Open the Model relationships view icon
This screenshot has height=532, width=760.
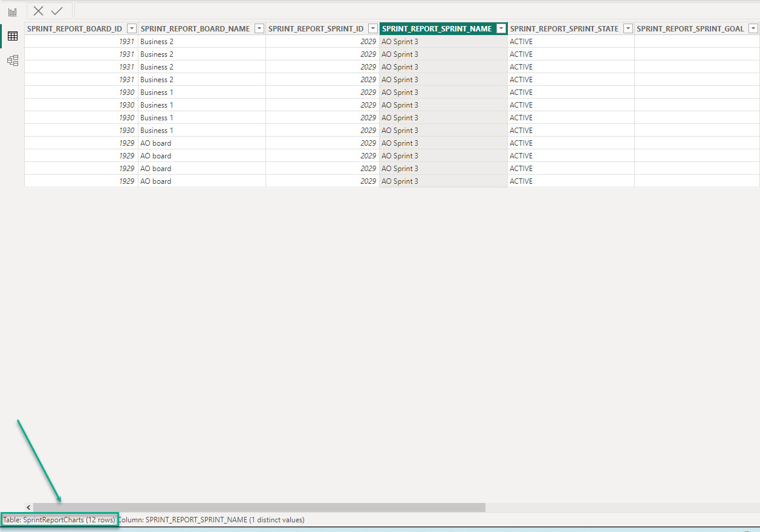click(12, 60)
